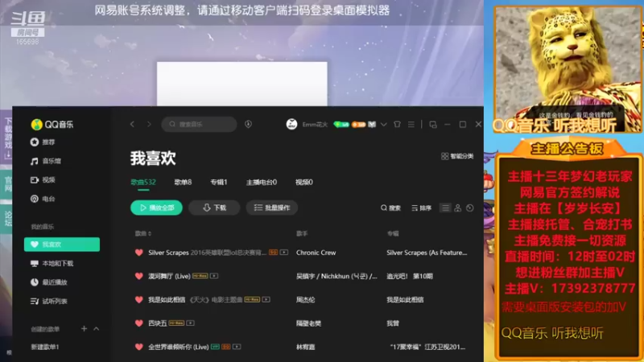Image resolution: width=644 pixels, height=362 pixels.
Task: Open 最近播放 in the sidebar
Action: [49, 282]
